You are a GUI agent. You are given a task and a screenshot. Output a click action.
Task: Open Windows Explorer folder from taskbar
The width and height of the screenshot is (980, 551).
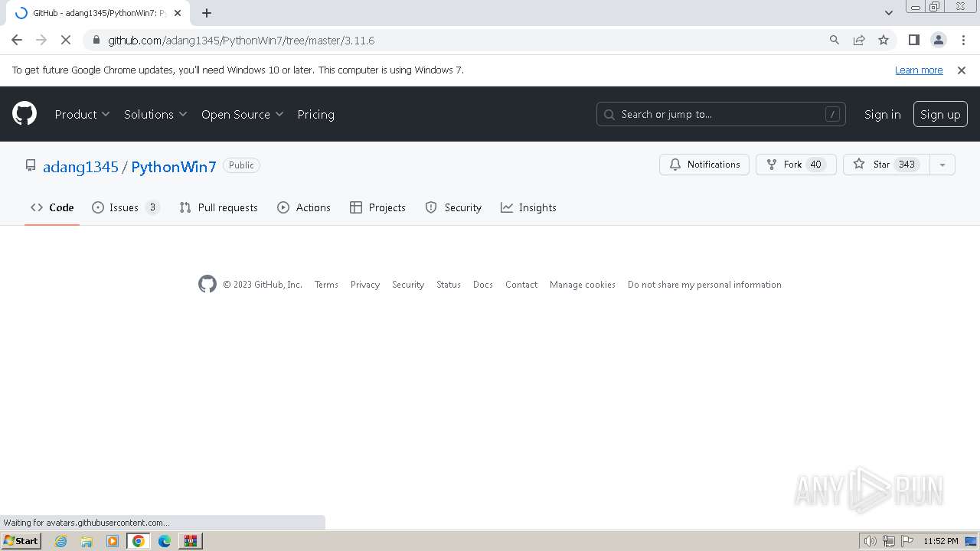pyautogui.click(x=87, y=541)
